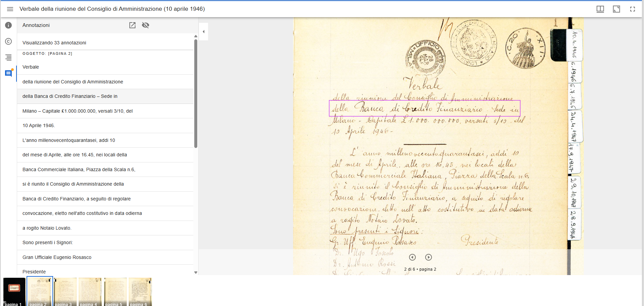Enter fullscreen mode
Image resolution: width=644 pixels, height=306 pixels.
click(633, 9)
